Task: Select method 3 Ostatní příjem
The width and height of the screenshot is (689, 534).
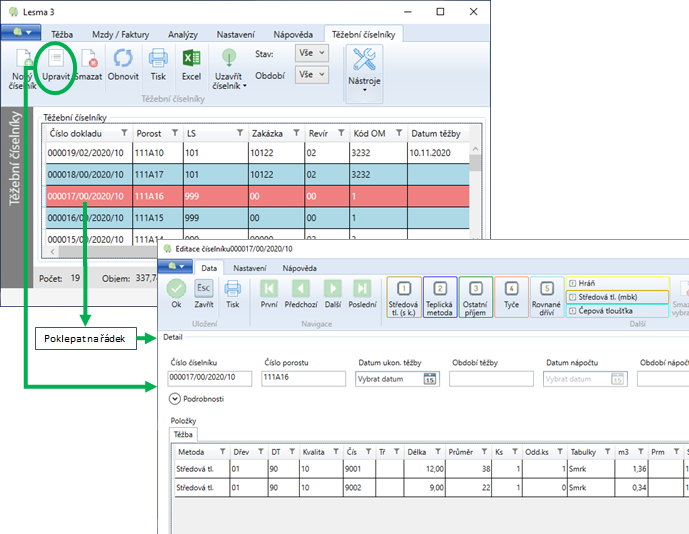Action: (x=476, y=297)
